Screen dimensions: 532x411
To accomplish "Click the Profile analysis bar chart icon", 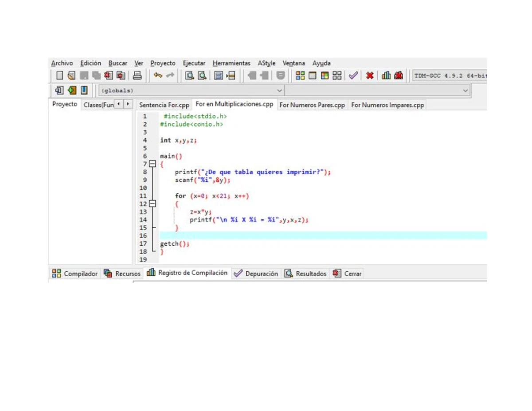I will pyautogui.click(x=386, y=76).
